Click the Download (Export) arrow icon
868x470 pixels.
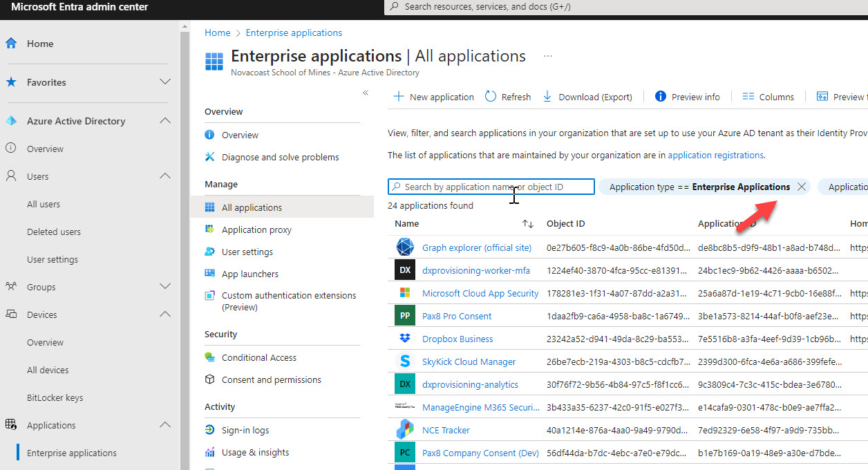(547, 97)
